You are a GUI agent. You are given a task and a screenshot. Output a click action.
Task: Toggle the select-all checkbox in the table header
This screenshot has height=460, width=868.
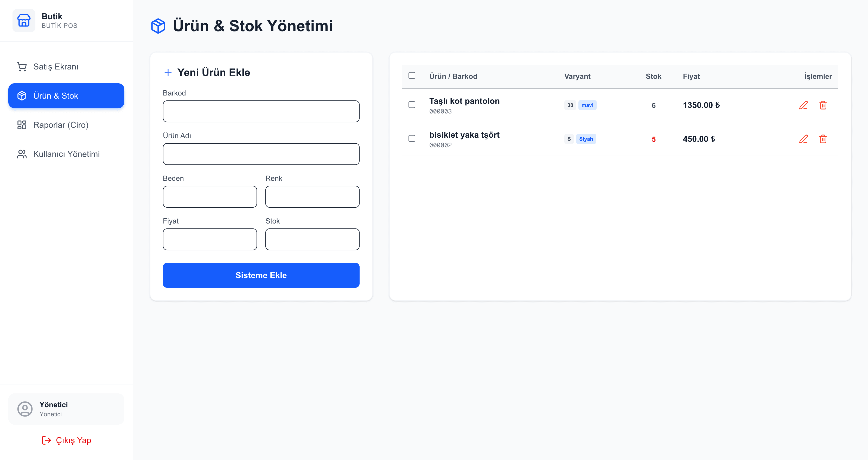point(412,75)
